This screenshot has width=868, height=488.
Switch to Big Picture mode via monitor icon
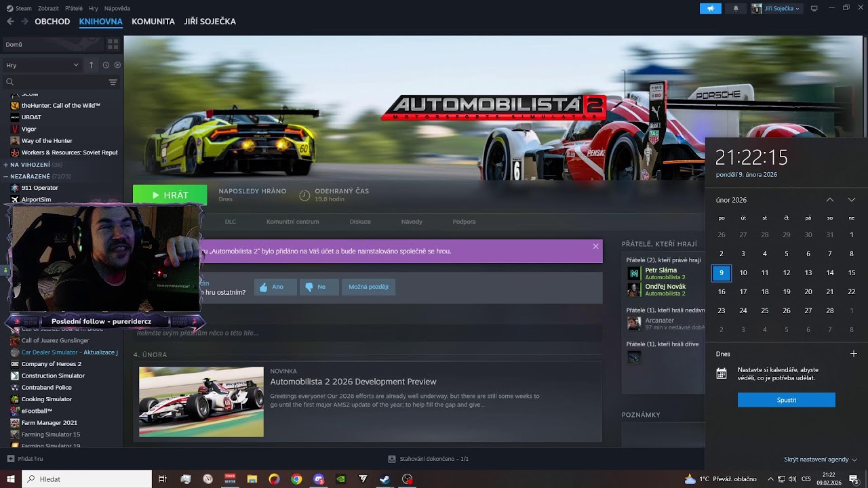(x=814, y=8)
